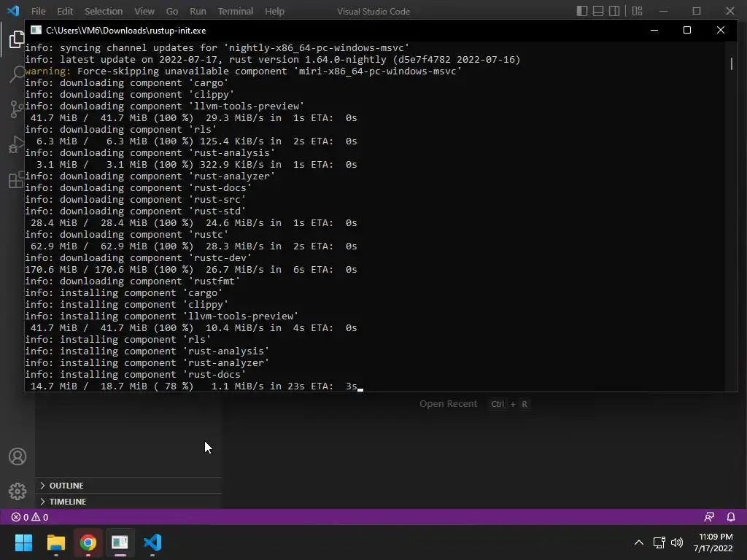The image size is (747, 560).
Task: Open the Search view in activity bar
Action: 17,74
